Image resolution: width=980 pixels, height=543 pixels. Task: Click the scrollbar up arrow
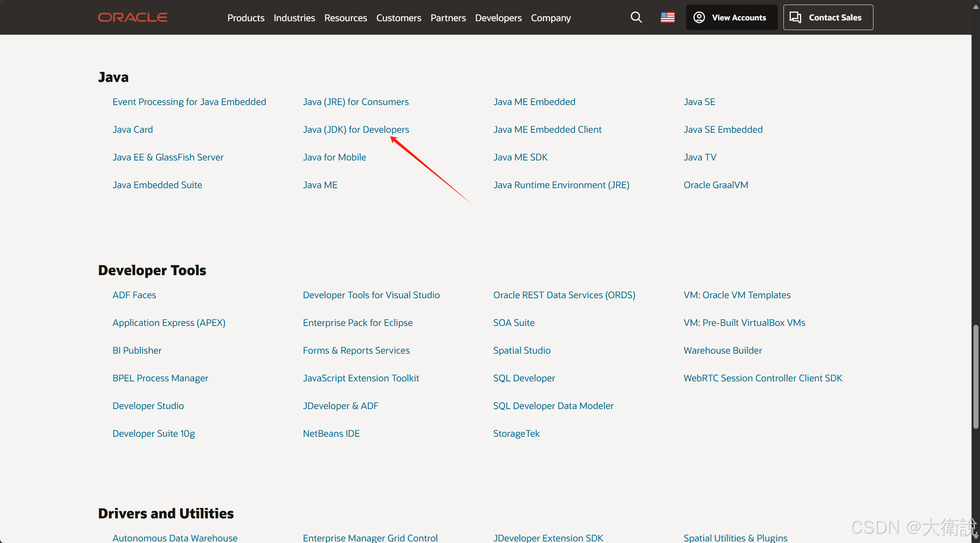(x=975, y=7)
